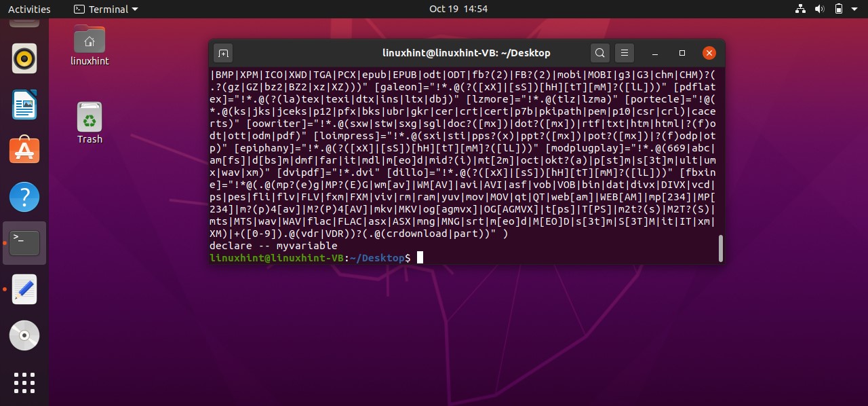Click the volume speaker icon
This screenshot has width=868, height=406.
coord(819,9)
